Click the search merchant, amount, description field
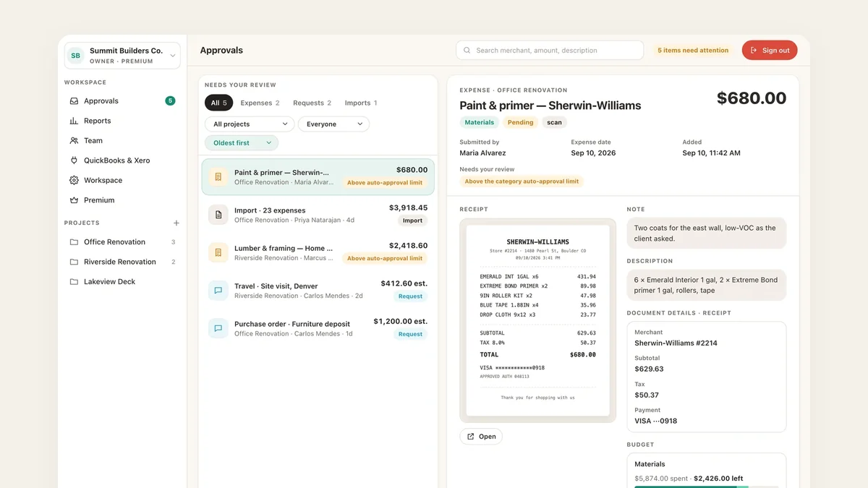Viewport: 868px width, 488px height. 550,51
